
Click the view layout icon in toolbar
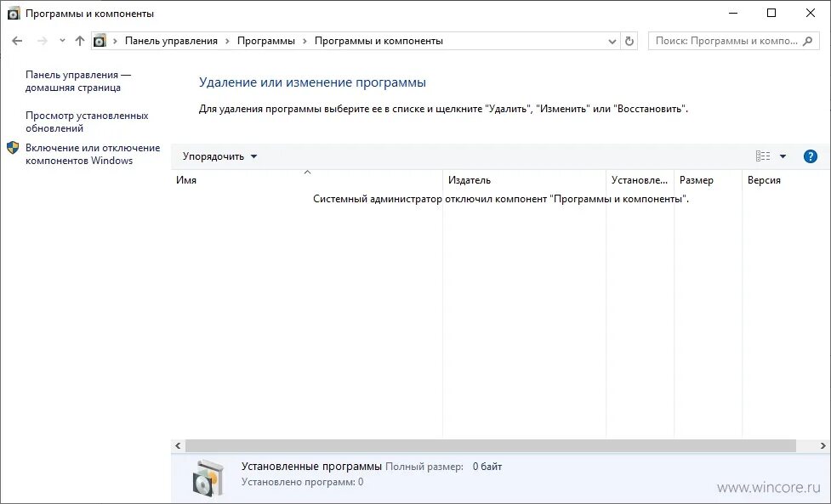coord(763,156)
